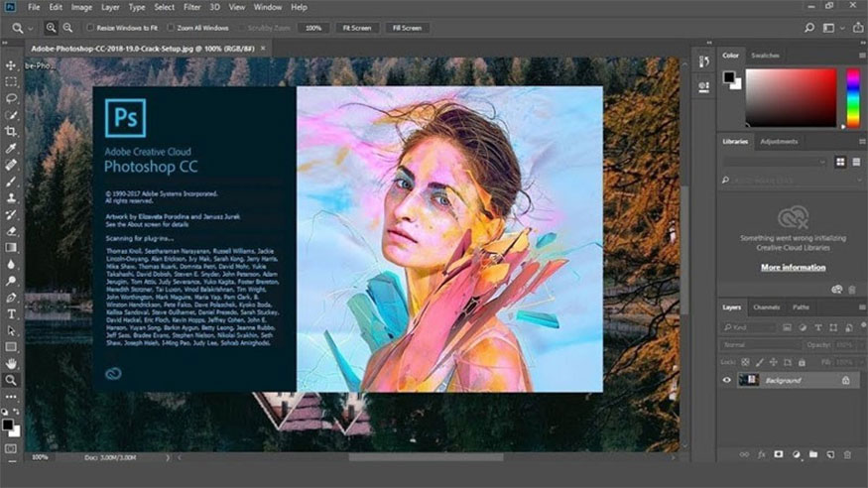This screenshot has height=488, width=868.
Task: Enable Resize Windows to Fit checkbox
Action: coord(90,28)
